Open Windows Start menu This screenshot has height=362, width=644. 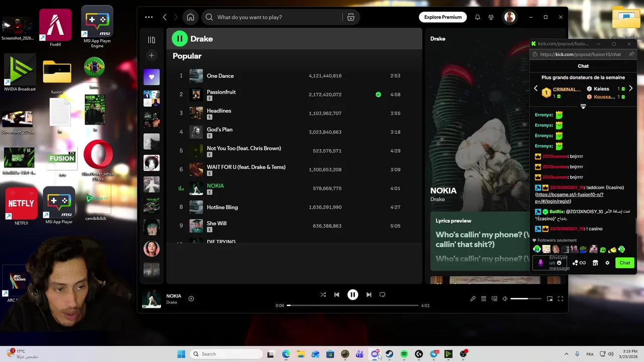coord(181,354)
